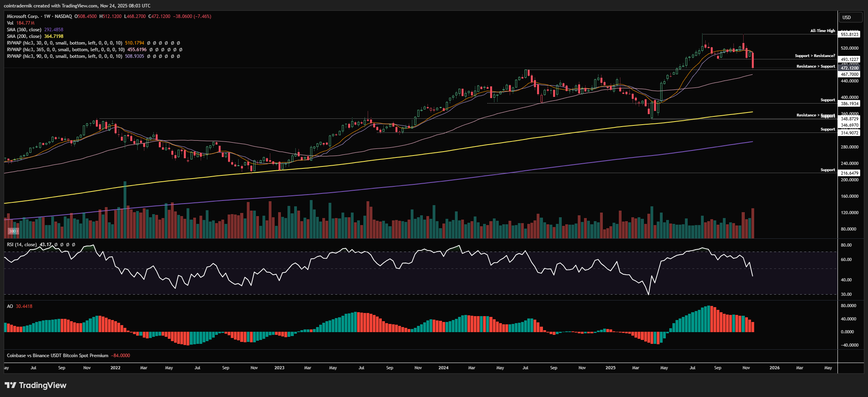Click the 508.9305 RVWAP value
Viewport: 868px width, 397px height.
coord(135,56)
